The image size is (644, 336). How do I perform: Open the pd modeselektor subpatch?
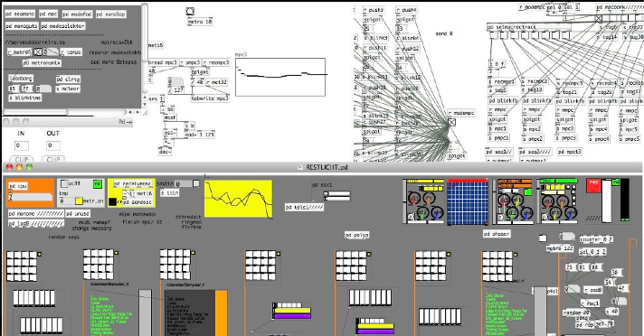(x=62, y=26)
